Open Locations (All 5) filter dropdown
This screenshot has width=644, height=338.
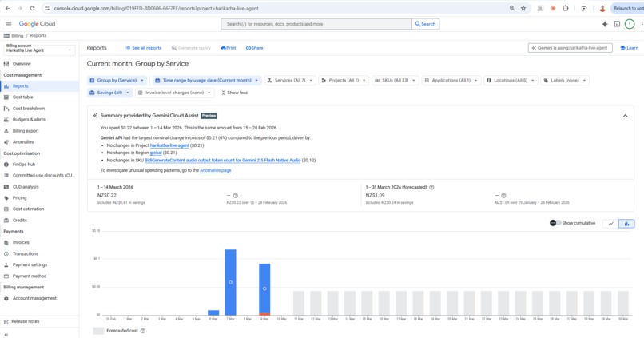coord(511,81)
